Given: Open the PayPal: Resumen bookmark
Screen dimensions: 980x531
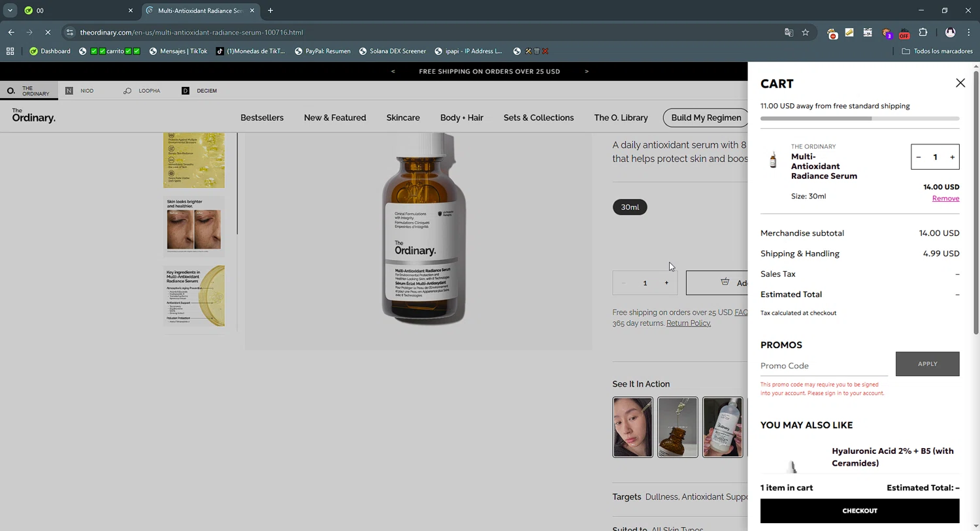Looking at the screenshot, I should click(x=322, y=51).
